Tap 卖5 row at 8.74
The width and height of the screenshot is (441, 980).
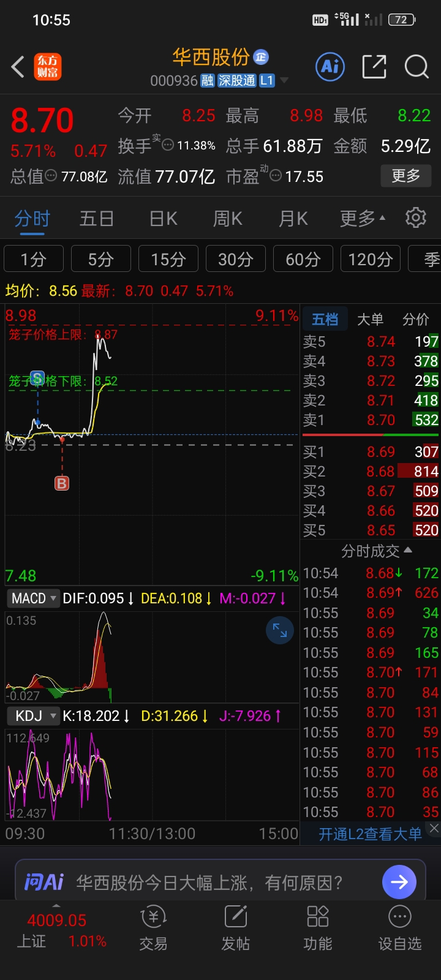click(x=371, y=341)
